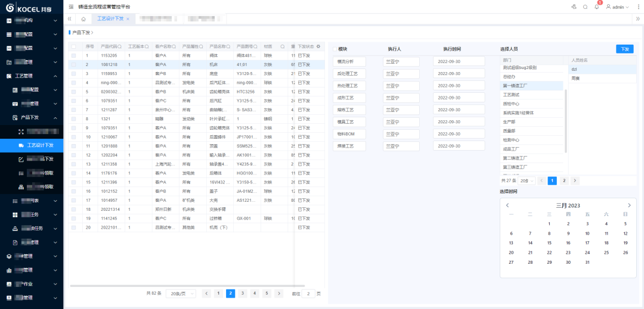This screenshot has height=309, width=644.
Task: Open the 20条/页 page size dropdown
Action: coord(182,294)
